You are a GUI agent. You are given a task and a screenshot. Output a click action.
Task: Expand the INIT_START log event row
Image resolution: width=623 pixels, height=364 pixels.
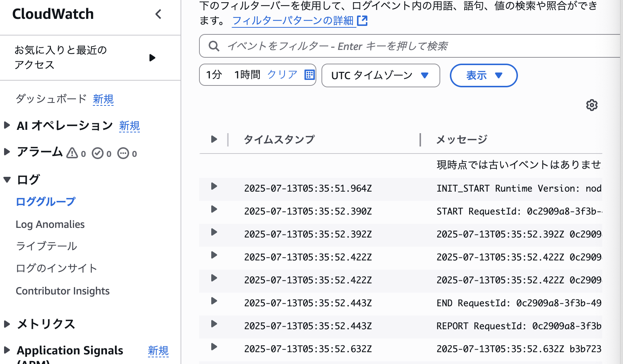click(214, 186)
